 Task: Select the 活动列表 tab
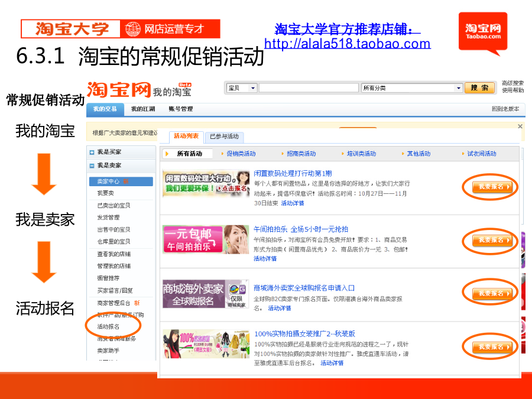[x=186, y=137]
